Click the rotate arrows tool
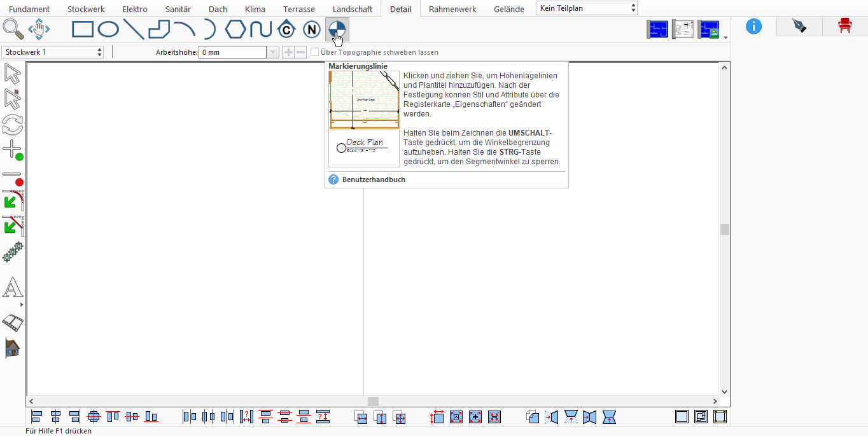Image resolution: width=868 pixels, height=436 pixels. pyautogui.click(x=13, y=125)
